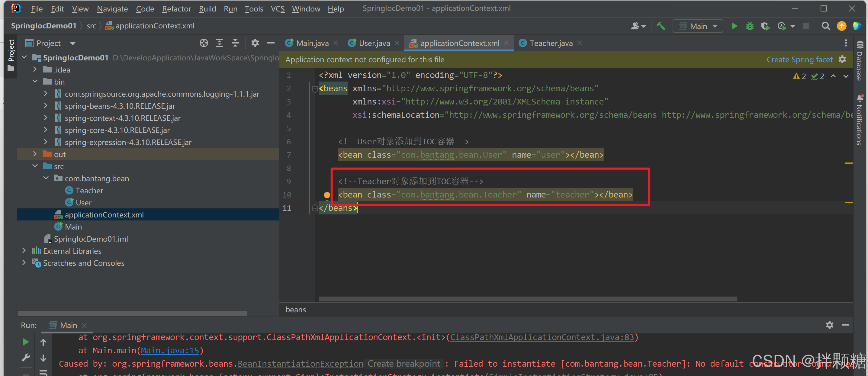Screen dimensions: 868x376
Task: Click Select Opened File target icon
Action: (204, 43)
